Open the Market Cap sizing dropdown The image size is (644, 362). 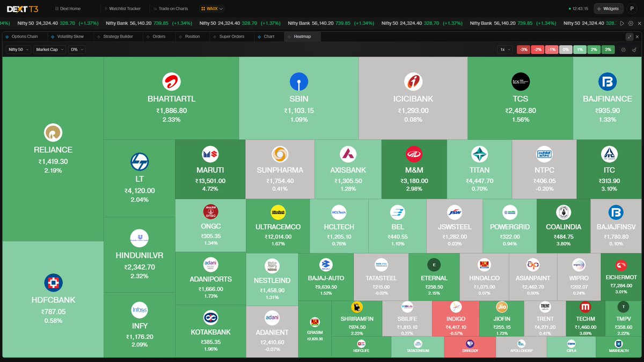[x=50, y=49]
